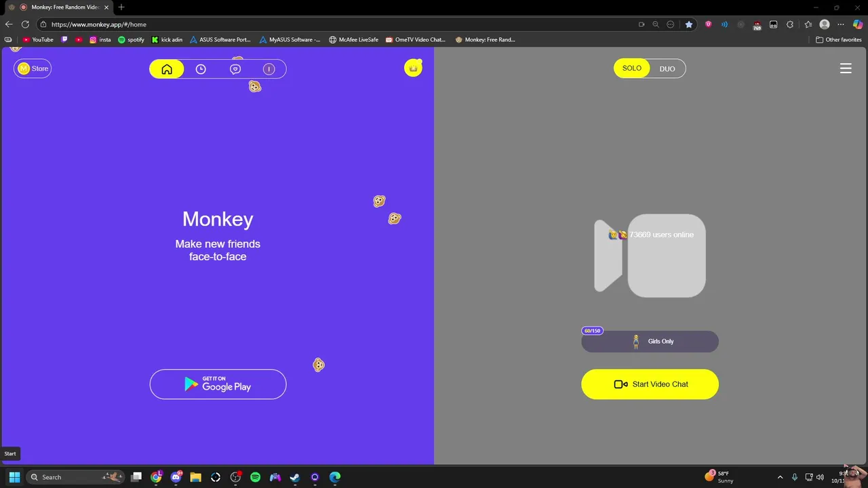Open a new browser tab
Image resolution: width=868 pixels, height=488 pixels.
tap(121, 7)
